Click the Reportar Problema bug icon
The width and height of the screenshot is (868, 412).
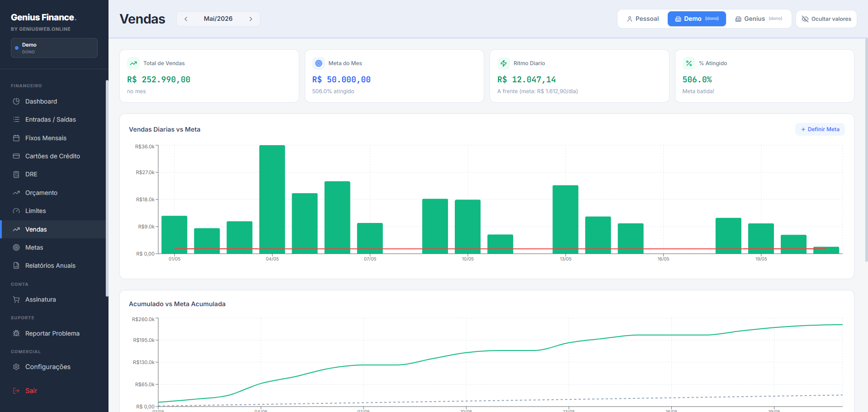(16, 333)
